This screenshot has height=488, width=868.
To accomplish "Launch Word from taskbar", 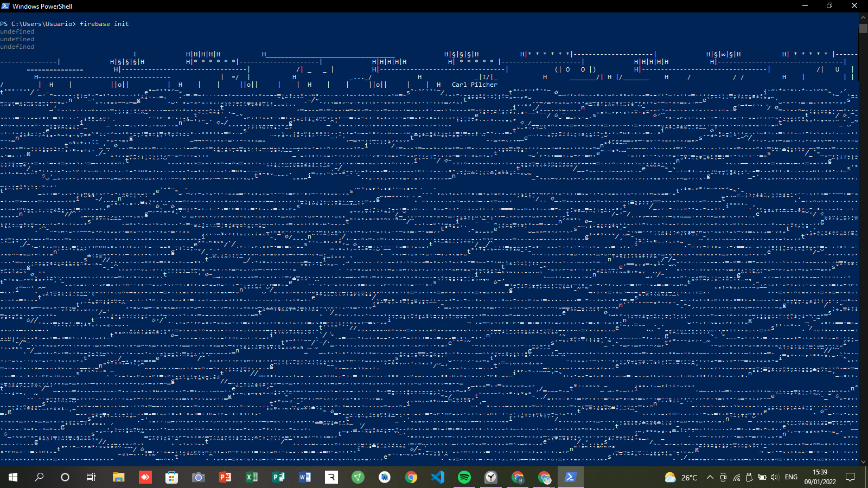I will pyautogui.click(x=305, y=477).
